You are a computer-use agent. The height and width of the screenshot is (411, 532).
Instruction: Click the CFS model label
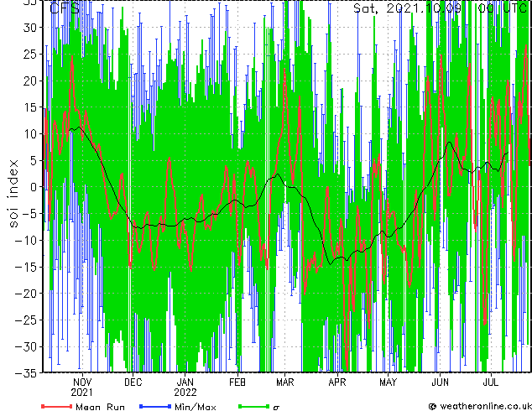click(65, 8)
